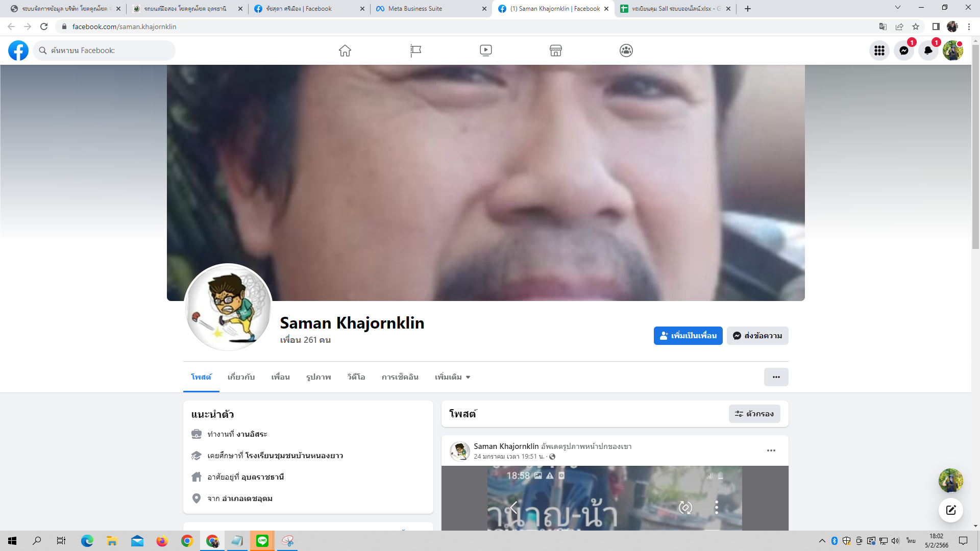Click new message compose icon

[x=950, y=510]
